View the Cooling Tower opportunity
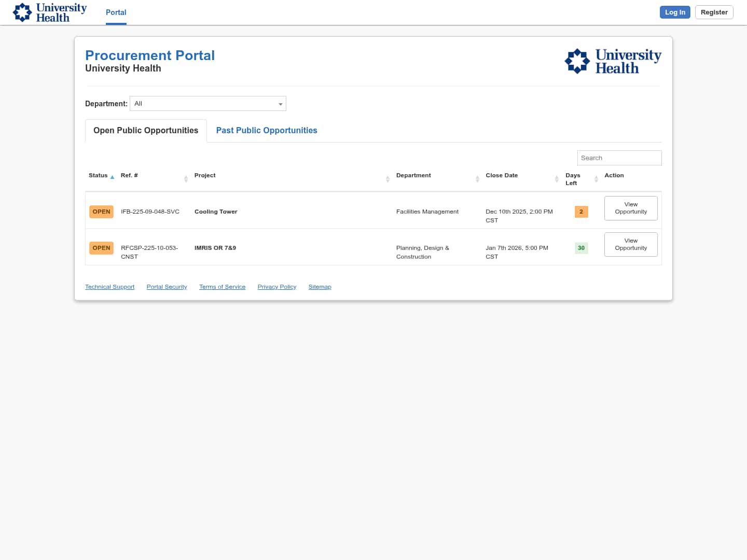This screenshot has height=560, width=747. coord(631,208)
